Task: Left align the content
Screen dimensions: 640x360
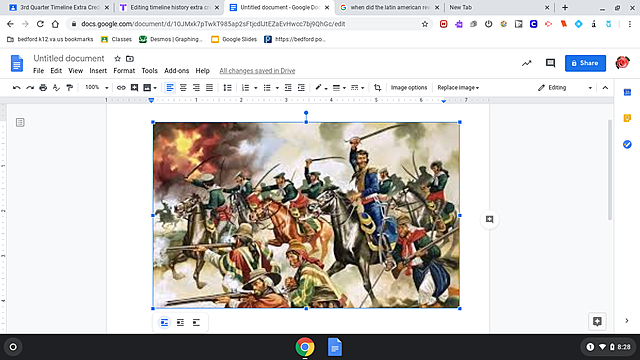Action: 170,87
